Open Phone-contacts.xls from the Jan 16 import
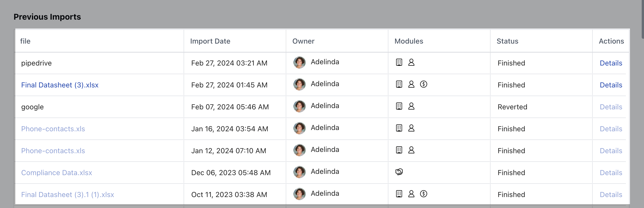Screen dimensions: 644x208 [53, 129]
